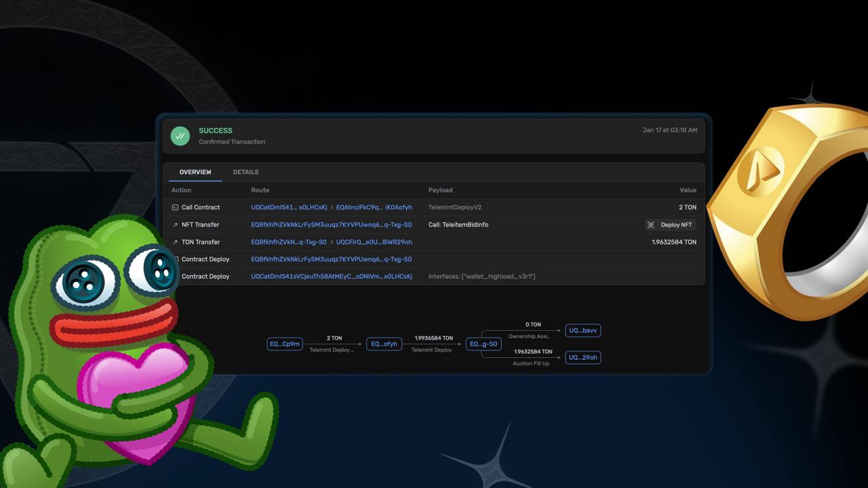Click Contract Deploy label in the EQBfkhfh row
The height and width of the screenshot is (488, 868).
coord(205,259)
